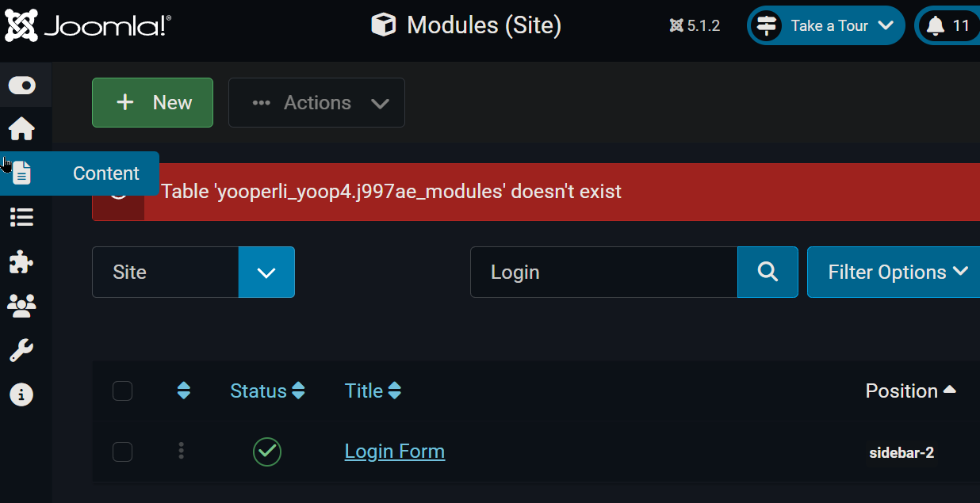Open the Home Dashboard icon
Screen dimensions: 980x503
[21, 128]
